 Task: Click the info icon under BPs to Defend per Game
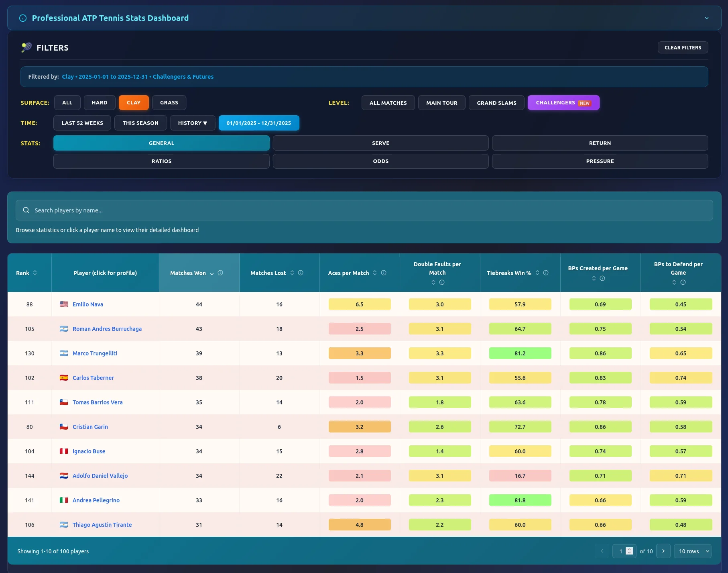(x=683, y=282)
